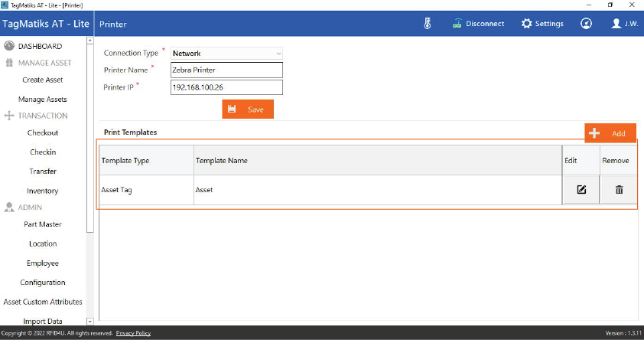Click the Printer IP field
The image size is (644, 340).
coord(226,87)
